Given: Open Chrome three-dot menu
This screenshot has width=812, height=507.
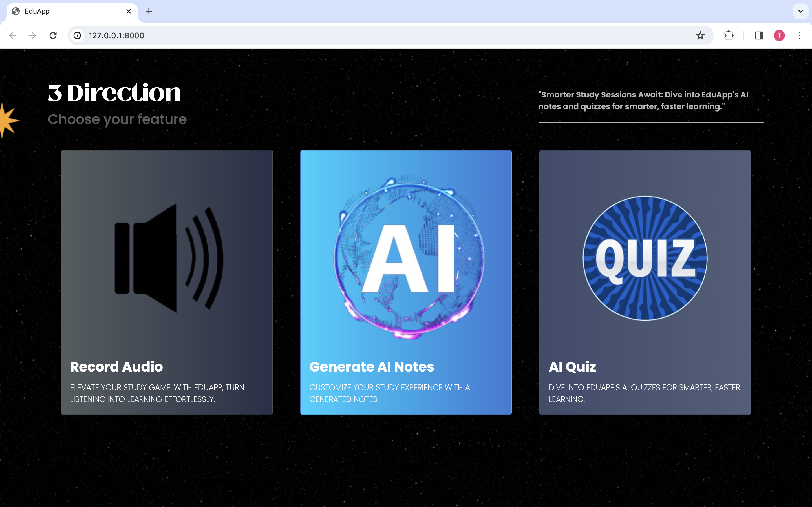Looking at the screenshot, I should 799,35.
